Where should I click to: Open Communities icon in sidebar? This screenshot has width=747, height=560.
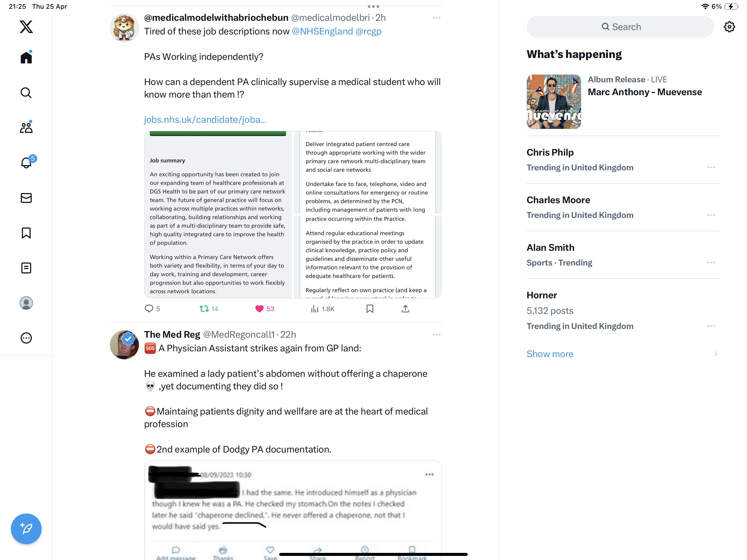26,127
